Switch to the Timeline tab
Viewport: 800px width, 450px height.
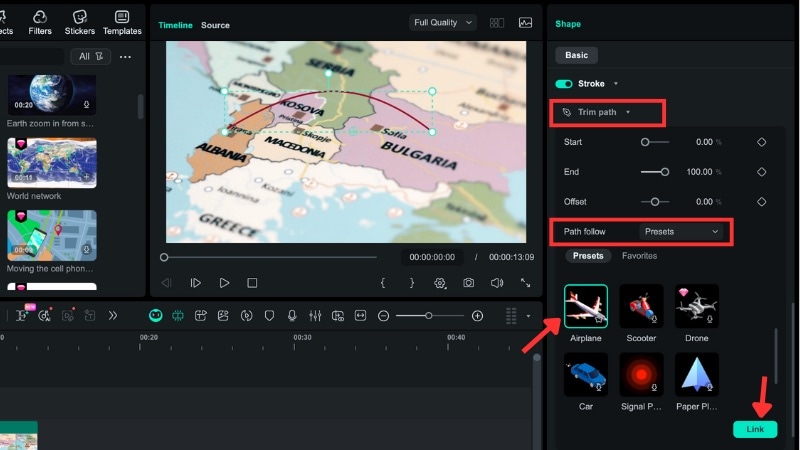pos(175,25)
